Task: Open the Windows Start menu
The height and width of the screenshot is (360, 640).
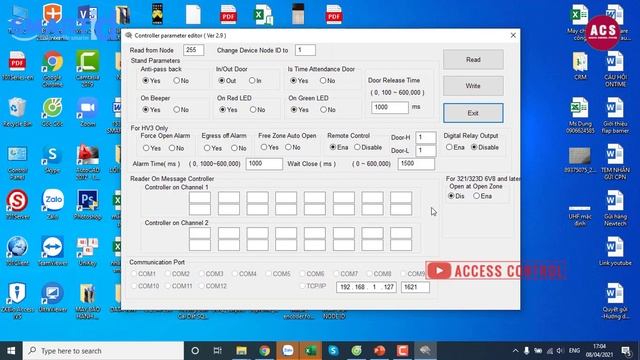Action: point(11,351)
